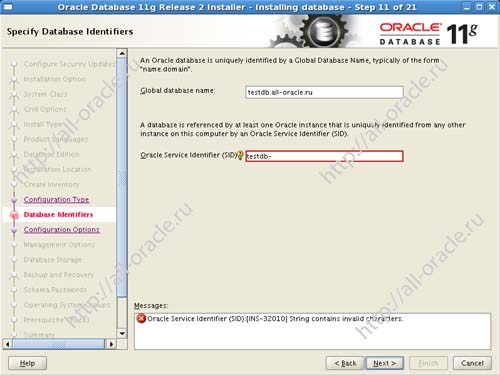Click the Database Storage step

coord(53,259)
